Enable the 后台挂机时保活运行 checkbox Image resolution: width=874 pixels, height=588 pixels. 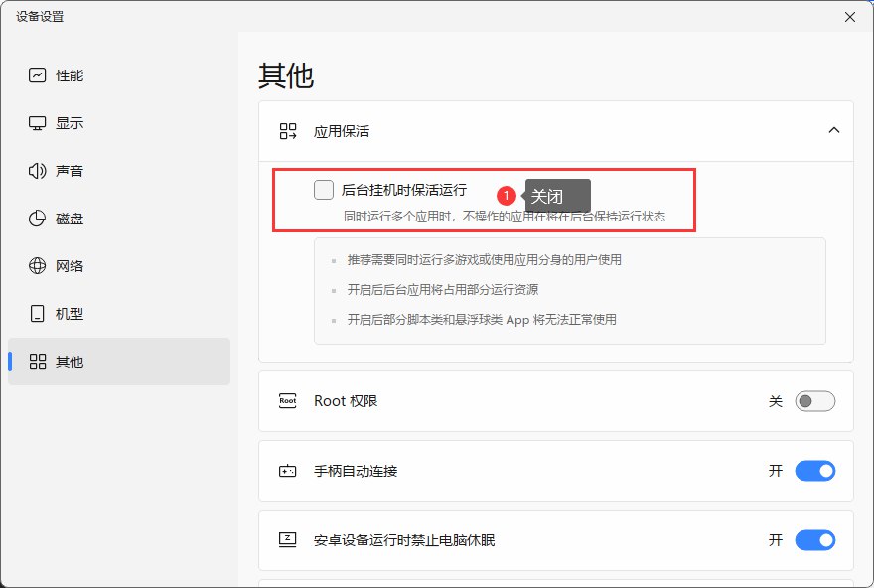click(x=324, y=190)
